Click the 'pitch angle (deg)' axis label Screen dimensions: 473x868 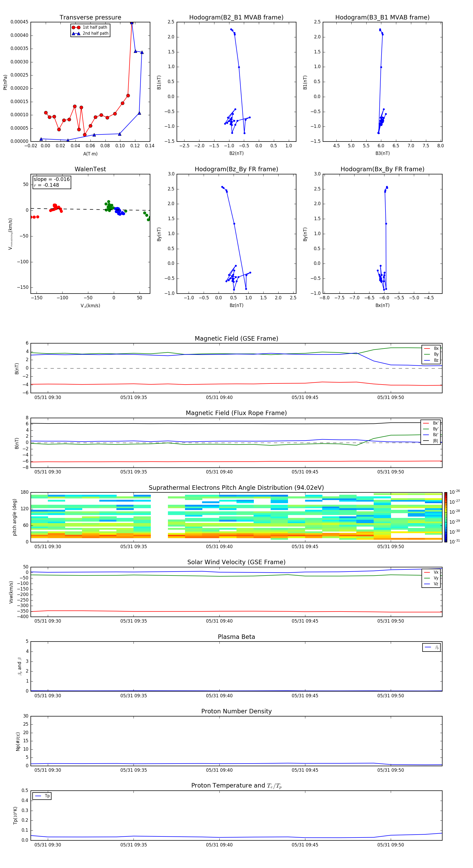(x=14, y=517)
